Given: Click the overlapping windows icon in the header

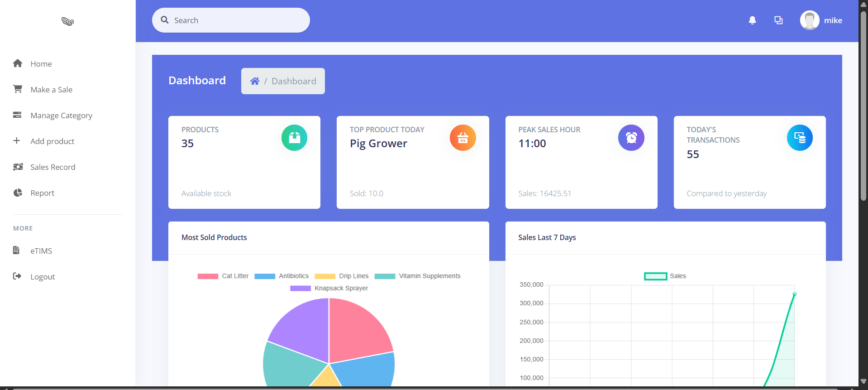Looking at the screenshot, I should (778, 20).
